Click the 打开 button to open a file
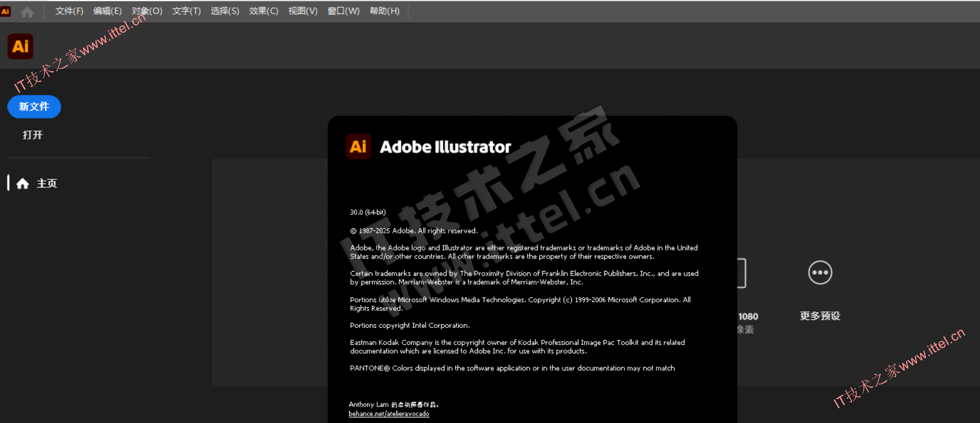The width and height of the screenshot is (980, 423). click(32, 135)
